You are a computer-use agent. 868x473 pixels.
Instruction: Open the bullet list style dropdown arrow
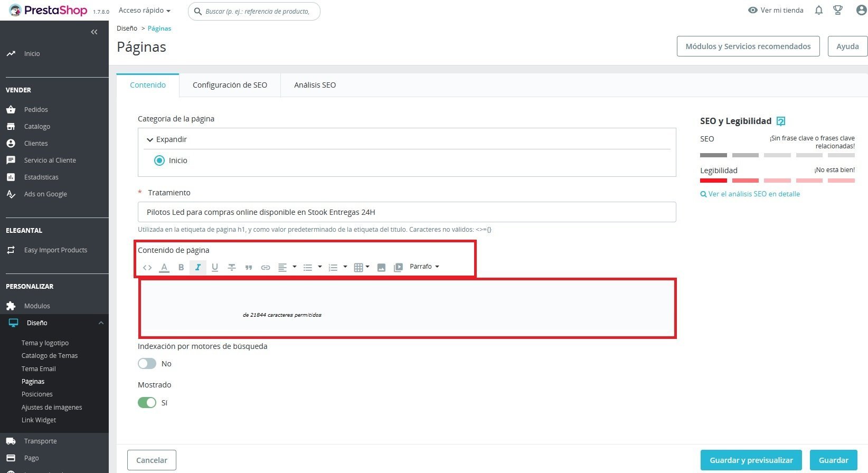(320, 267)
